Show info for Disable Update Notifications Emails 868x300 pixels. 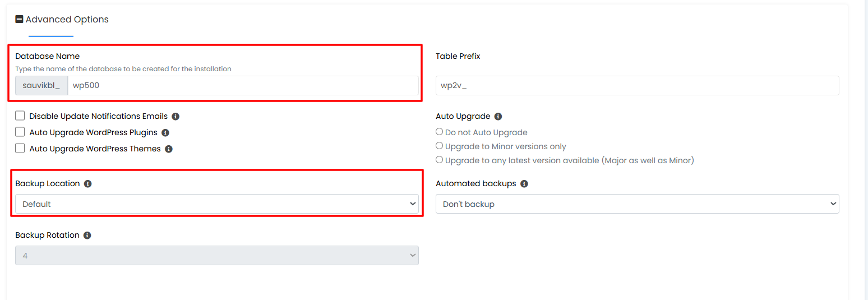point(176,117)
